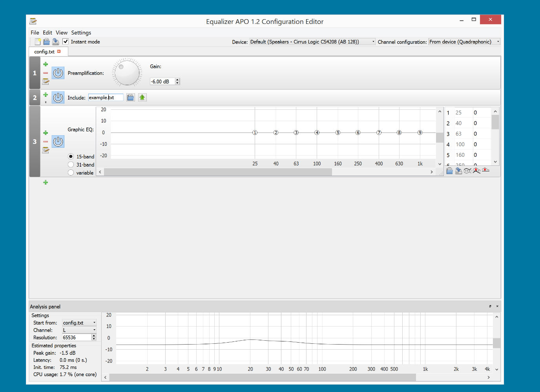Click the analysis graph right scroll arrow

point(489,377)
